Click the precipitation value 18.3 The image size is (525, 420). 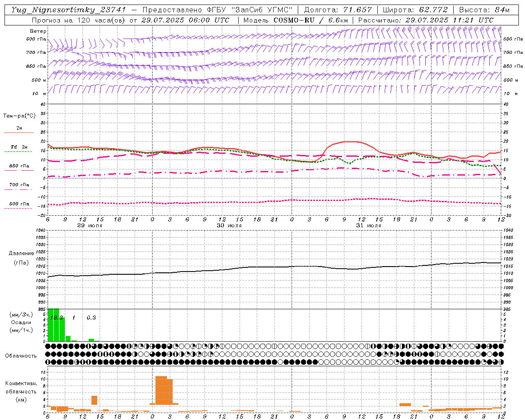[56, 318]
